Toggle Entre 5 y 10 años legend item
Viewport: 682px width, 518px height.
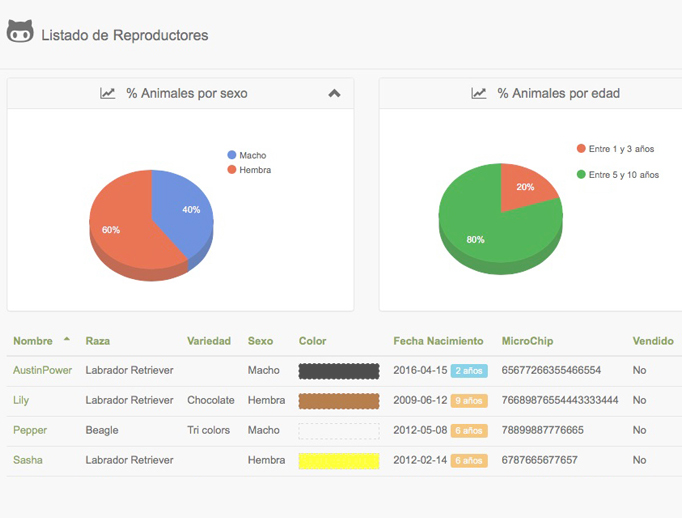coord(618,175)
